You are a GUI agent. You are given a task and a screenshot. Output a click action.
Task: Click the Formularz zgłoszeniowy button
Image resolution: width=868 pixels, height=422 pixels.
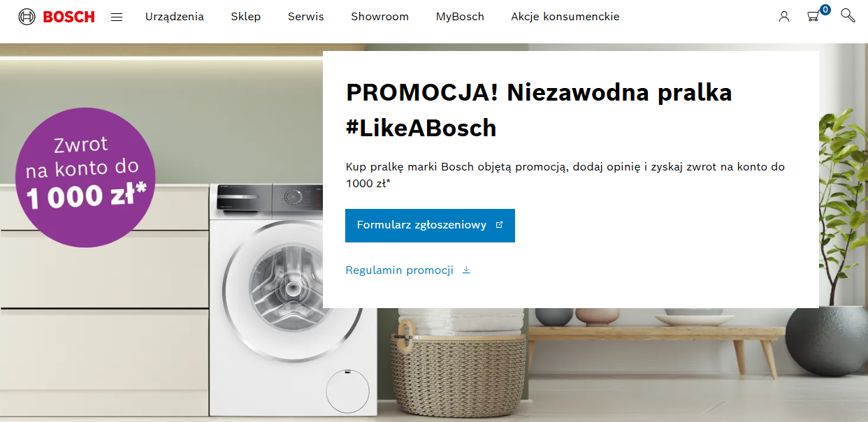(430, 226)
